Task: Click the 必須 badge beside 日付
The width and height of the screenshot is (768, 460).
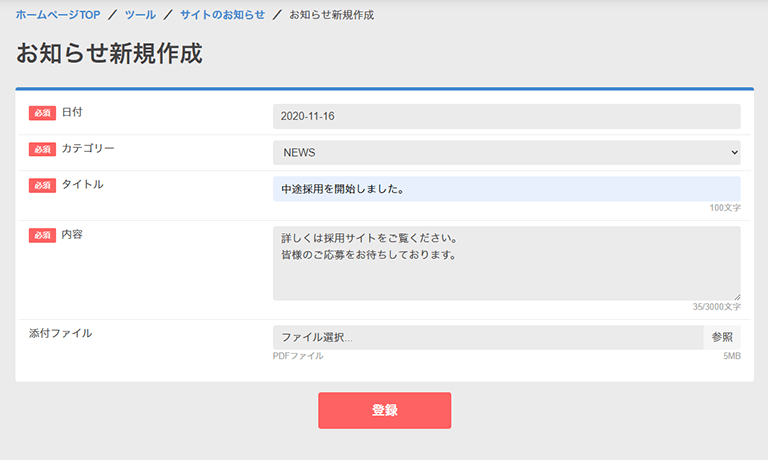Action: click(x=42, y=113)
